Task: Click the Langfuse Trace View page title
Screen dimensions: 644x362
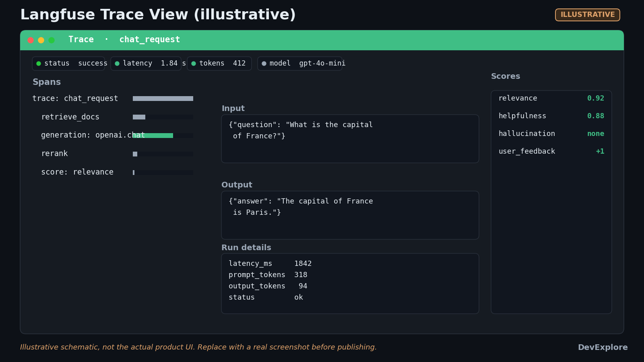Action: [x=158, y=14]
